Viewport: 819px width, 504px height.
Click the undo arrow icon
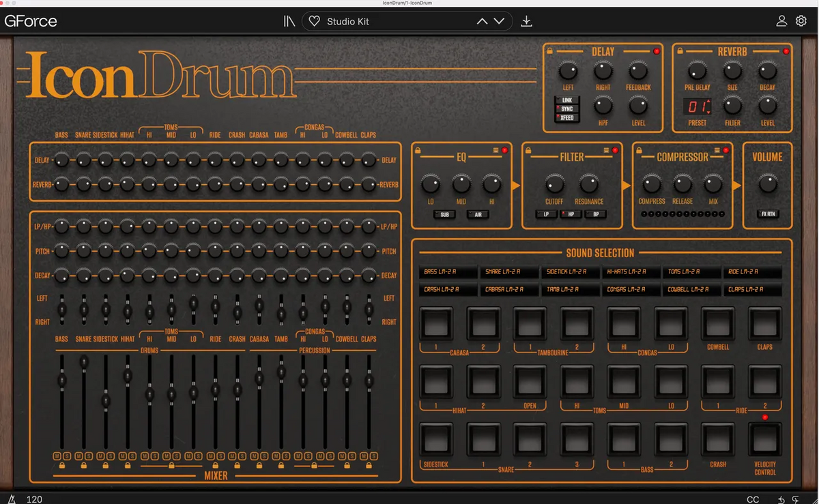coord(782,499)
